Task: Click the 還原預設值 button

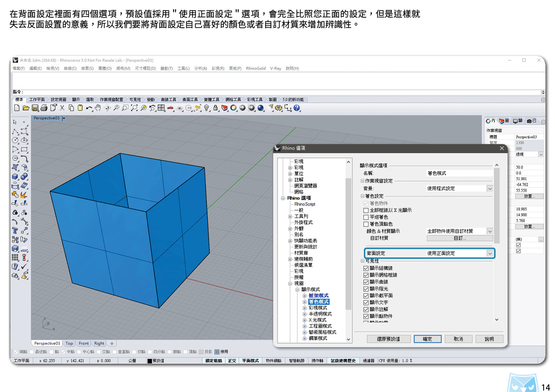Action: tap(388, 339)
